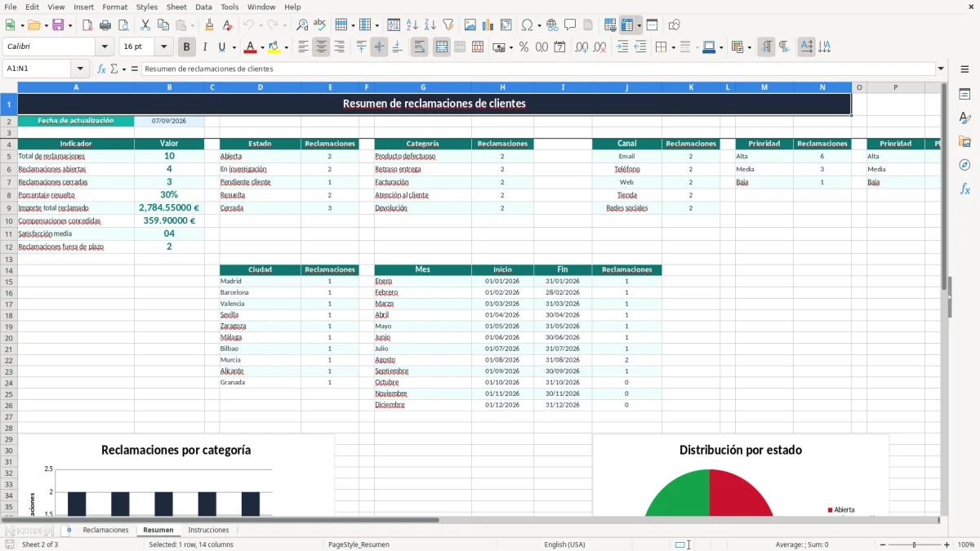Save the document using the floppy icon
Screen dimensions: 980x551
point(58,25)
